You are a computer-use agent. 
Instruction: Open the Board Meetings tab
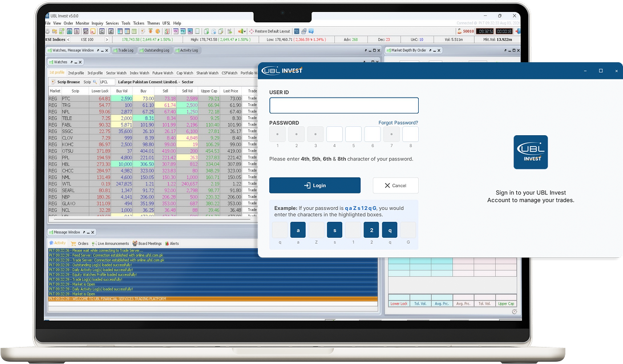(x=147, y=244)
